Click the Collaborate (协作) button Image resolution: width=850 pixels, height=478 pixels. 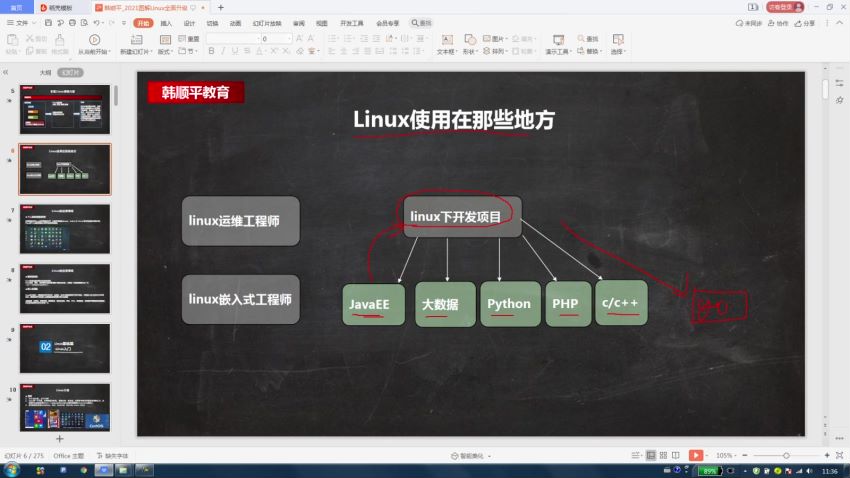pyautogui.click(x=778, y=23)
